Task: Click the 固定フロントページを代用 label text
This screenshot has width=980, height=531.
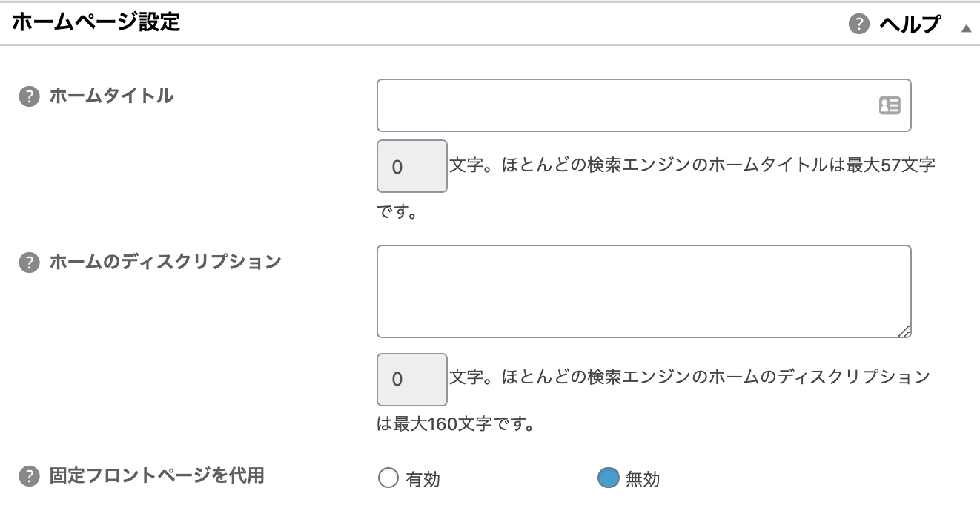Action: coord(157,475)
